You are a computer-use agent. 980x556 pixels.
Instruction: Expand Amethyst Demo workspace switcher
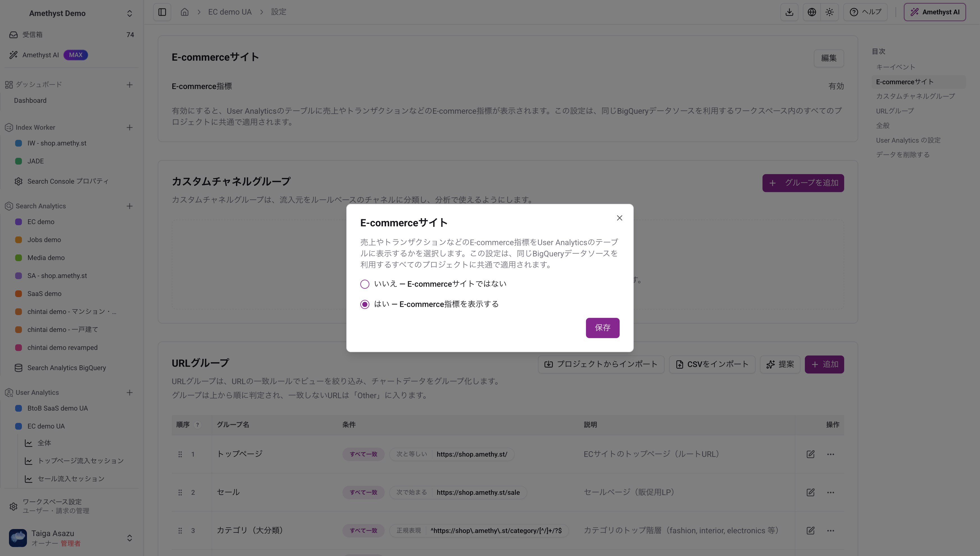point(129,13)
